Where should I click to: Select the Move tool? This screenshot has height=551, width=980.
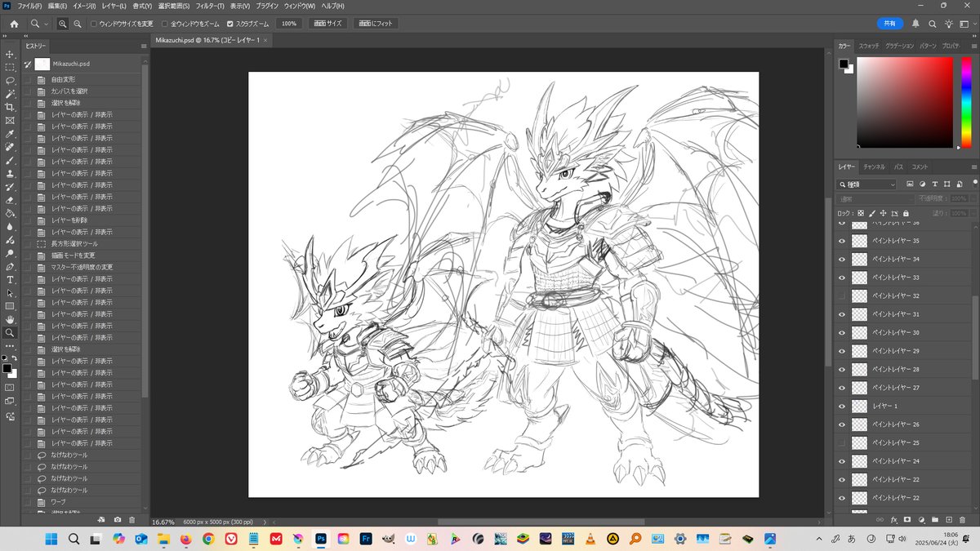pos(10,55)
